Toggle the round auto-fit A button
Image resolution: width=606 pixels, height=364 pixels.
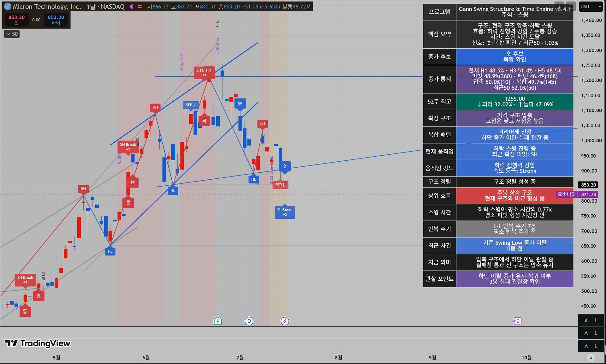coord(591,358)
